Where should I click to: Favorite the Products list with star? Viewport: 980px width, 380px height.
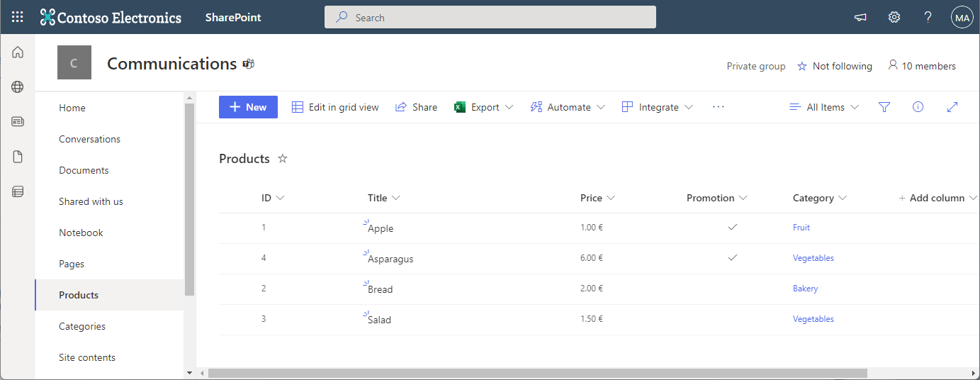coord(283,159)
